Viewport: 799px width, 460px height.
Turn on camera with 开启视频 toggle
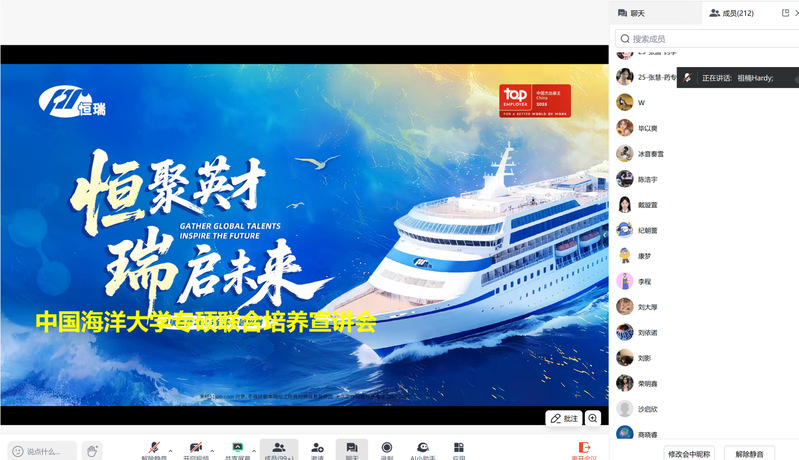(x=196, y=449)
